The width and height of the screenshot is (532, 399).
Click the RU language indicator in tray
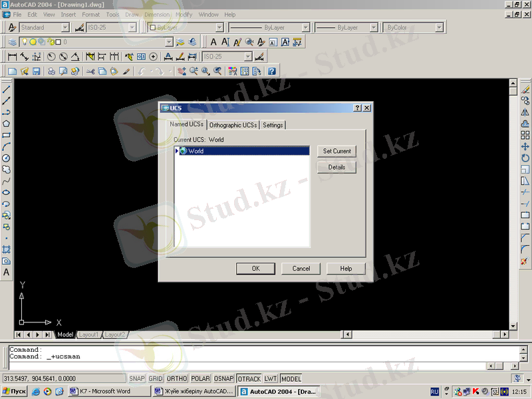pos(434,392)
